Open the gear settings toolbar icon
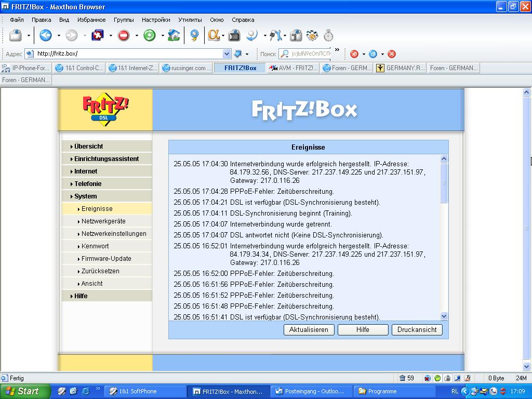Image resolution: width=532 pixels, height=399 pixels. pyautogui.click(x=312, y=35)
